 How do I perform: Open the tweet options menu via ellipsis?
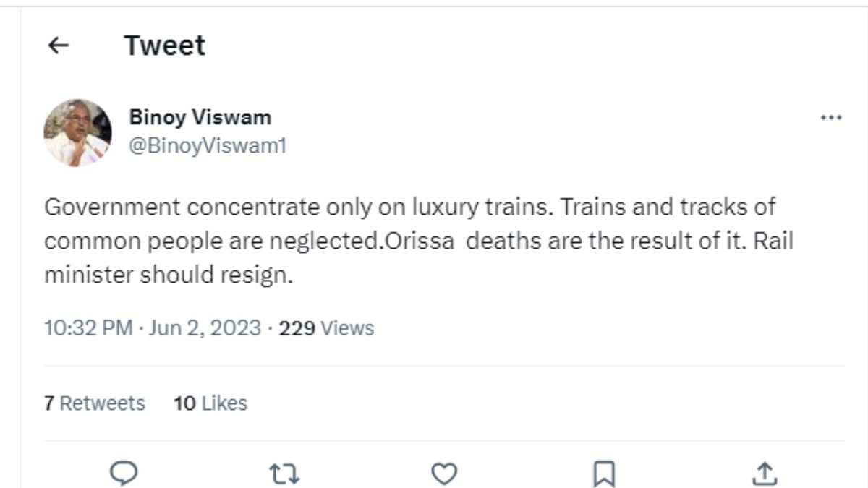[x=830, y=116]
